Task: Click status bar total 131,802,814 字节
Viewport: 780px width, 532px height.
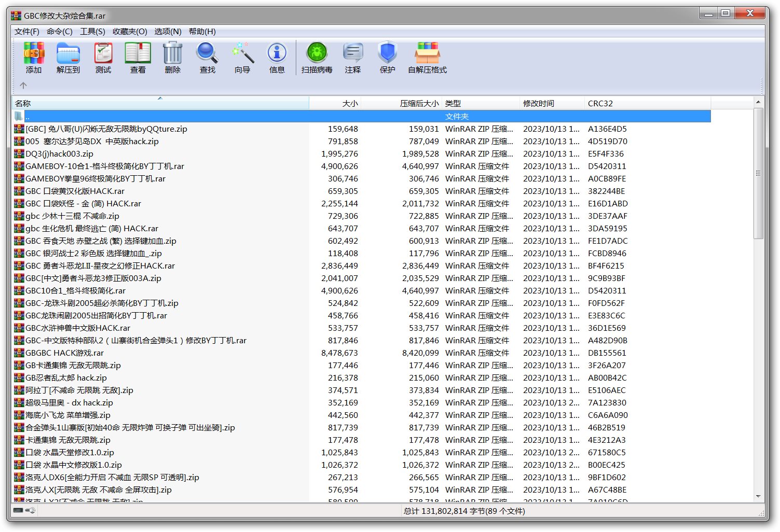Action: click(x=464, y=511)
